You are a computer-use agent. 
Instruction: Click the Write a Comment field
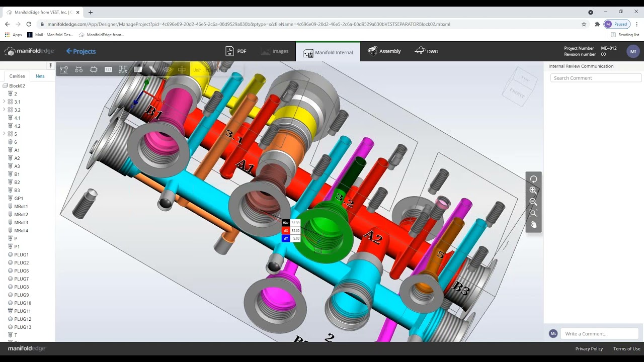pos(600,334)
